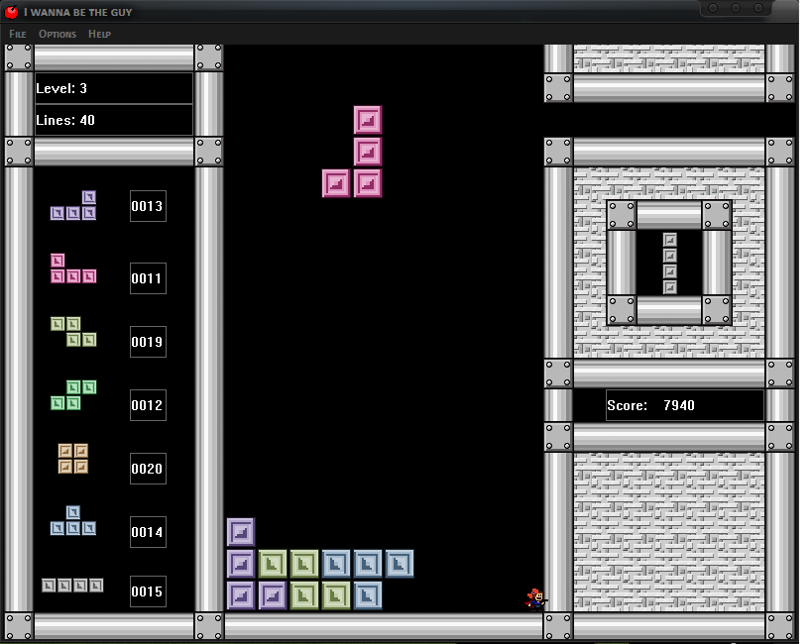812x644 pixels.
Task: Open the Help menu
Action: tap(99, 34)
